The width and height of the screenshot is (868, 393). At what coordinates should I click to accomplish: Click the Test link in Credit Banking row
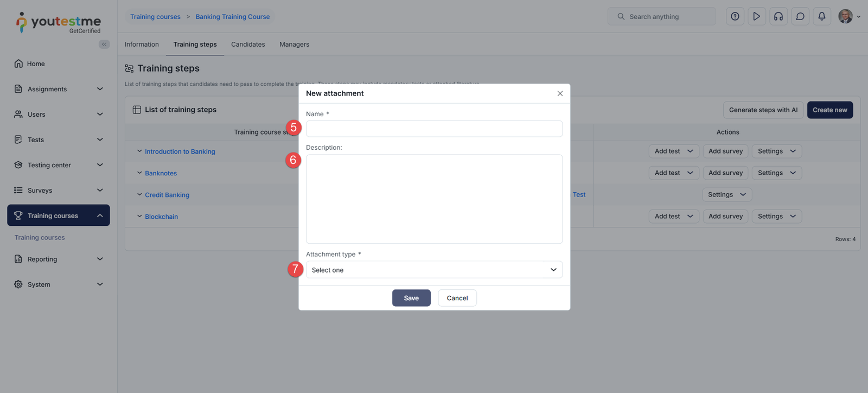[x=579, y=194]
